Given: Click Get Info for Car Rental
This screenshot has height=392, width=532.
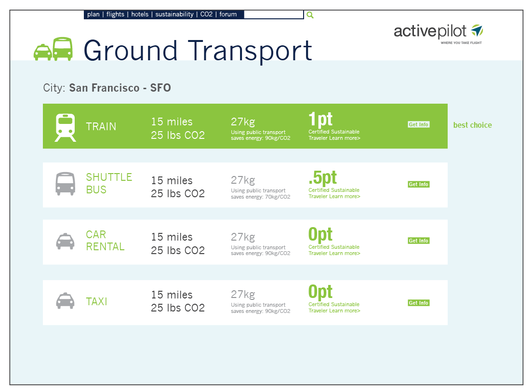Looking at the screenshot, I should [418, 241].
